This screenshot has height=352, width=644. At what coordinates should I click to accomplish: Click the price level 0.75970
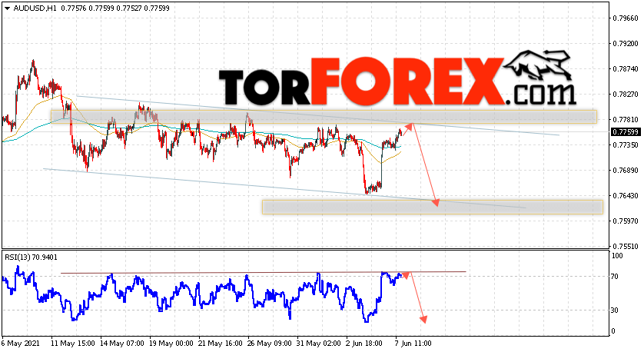[626, 221]
